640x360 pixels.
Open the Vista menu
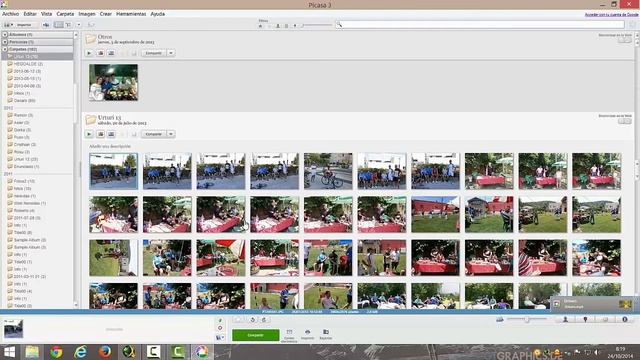47,14
